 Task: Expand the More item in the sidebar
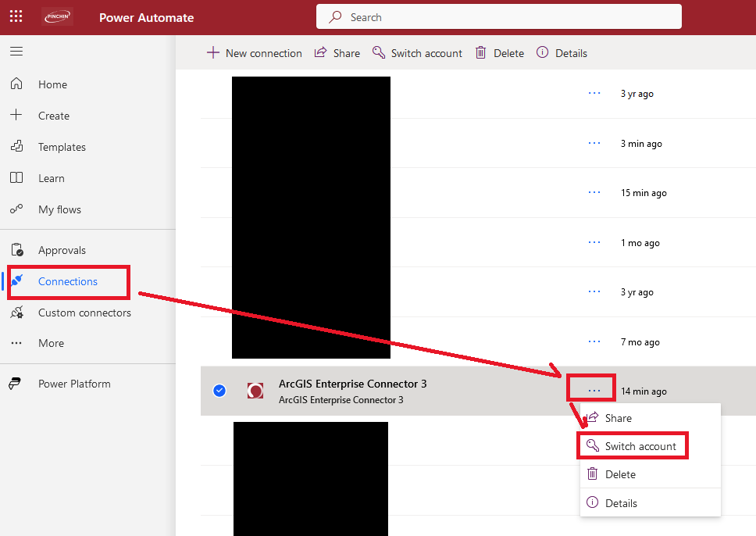click(51, 342)
